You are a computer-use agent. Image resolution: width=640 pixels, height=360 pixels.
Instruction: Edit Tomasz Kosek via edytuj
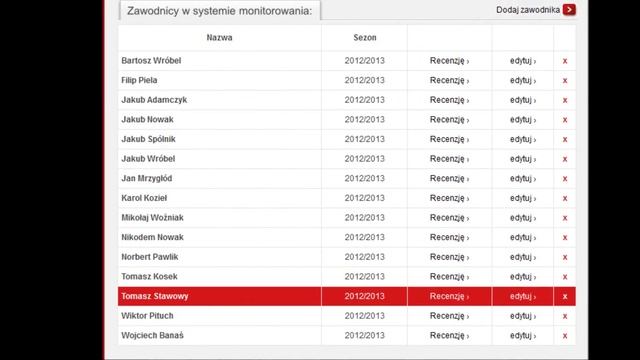tap(523, 276)
